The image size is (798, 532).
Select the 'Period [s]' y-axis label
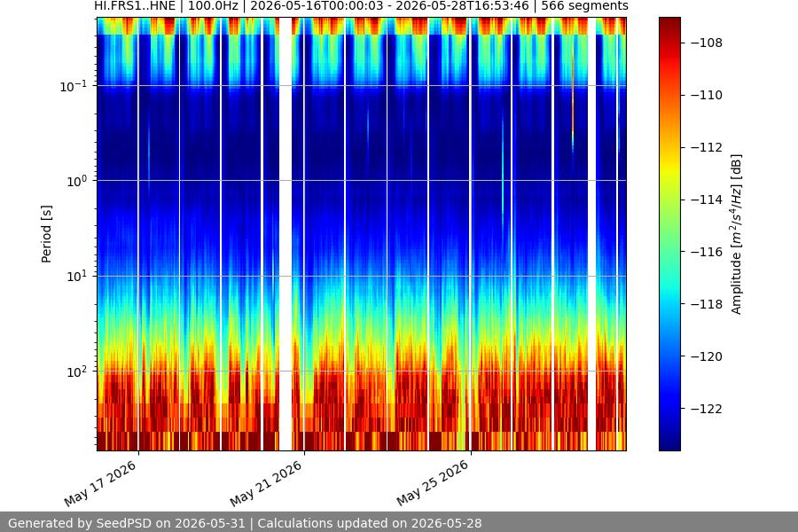tap(46, 234)
